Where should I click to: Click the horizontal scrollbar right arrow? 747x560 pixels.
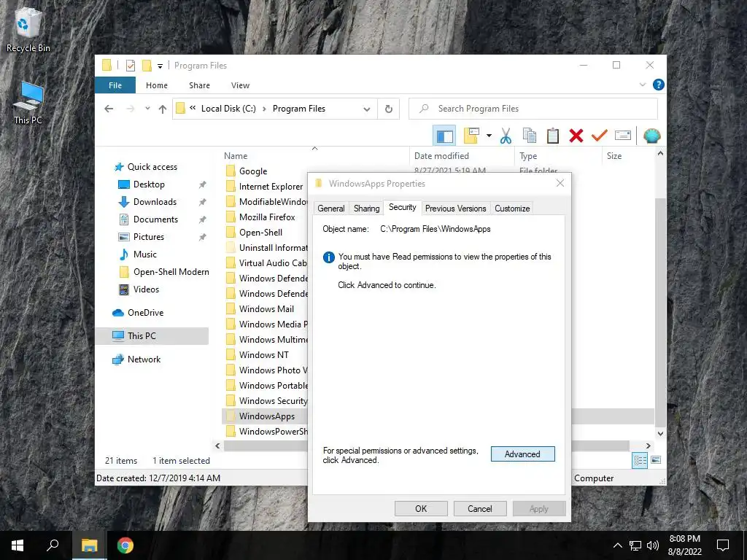pyautogui.click(x=648, y=446)
